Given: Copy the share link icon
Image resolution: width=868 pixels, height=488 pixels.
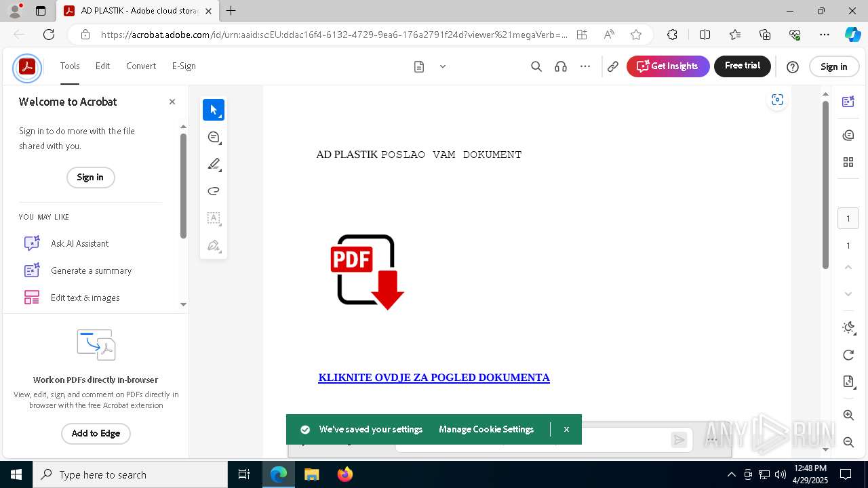Looking at the screenshot, I should (613, 66).
